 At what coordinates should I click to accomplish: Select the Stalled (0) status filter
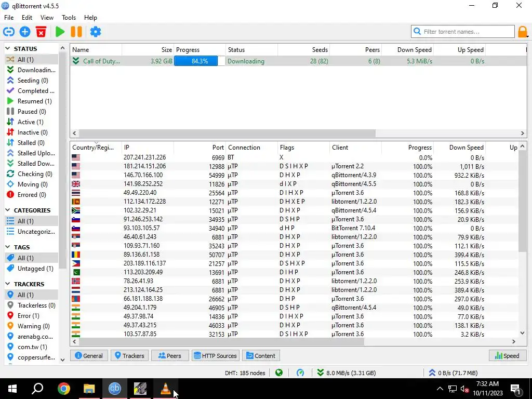[x=31, y=143]
